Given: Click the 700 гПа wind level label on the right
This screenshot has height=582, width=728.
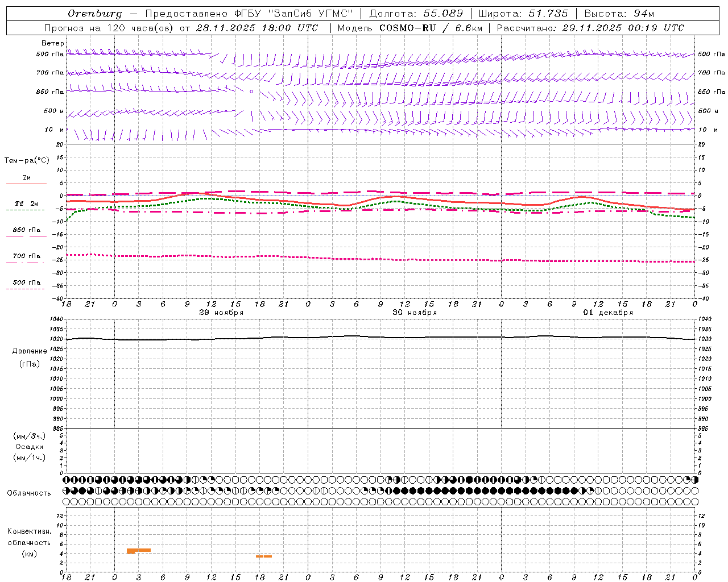Looking at the screenshot, I should pyautogui.click(x=712, y=73).
